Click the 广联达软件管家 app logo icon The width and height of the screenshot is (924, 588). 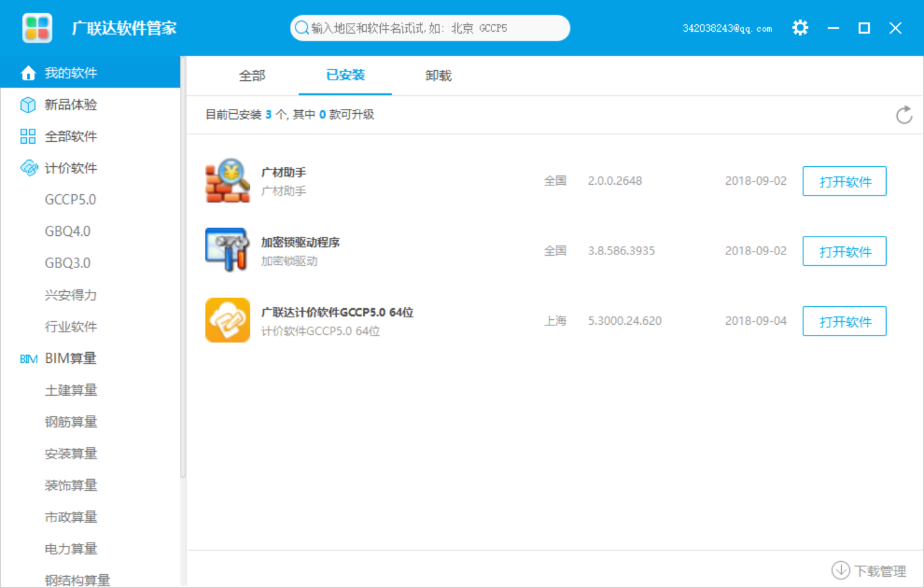37,28
